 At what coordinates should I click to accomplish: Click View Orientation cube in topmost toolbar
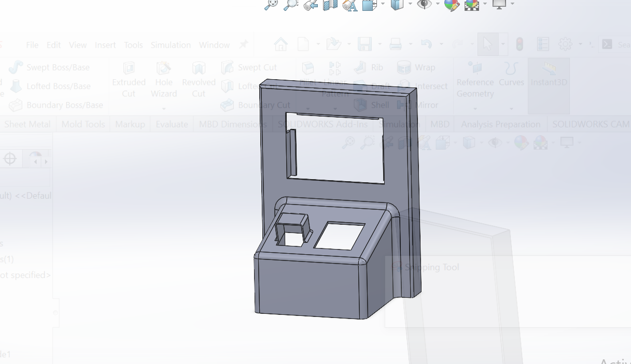pyautogui.click(x=369, y=5)
